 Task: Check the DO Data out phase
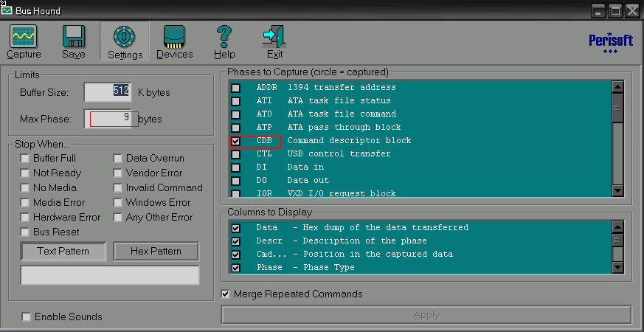point(235,181)
